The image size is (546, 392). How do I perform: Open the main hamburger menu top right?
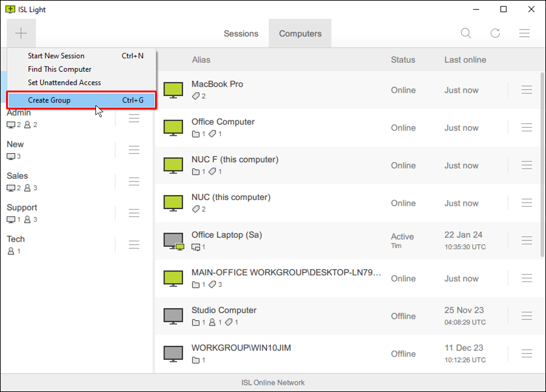coord(524,33)
